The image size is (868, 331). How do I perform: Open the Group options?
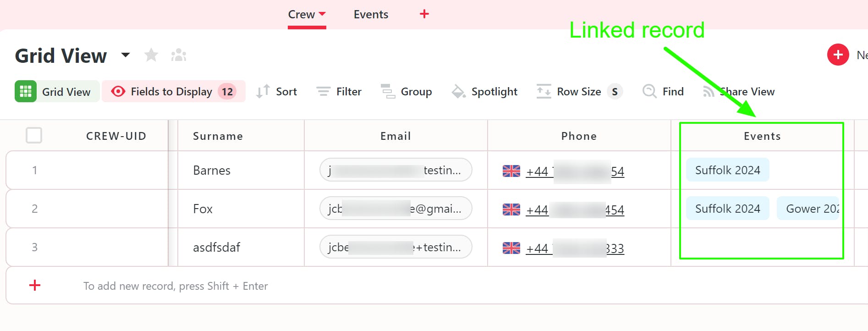[x=407, y=92]
